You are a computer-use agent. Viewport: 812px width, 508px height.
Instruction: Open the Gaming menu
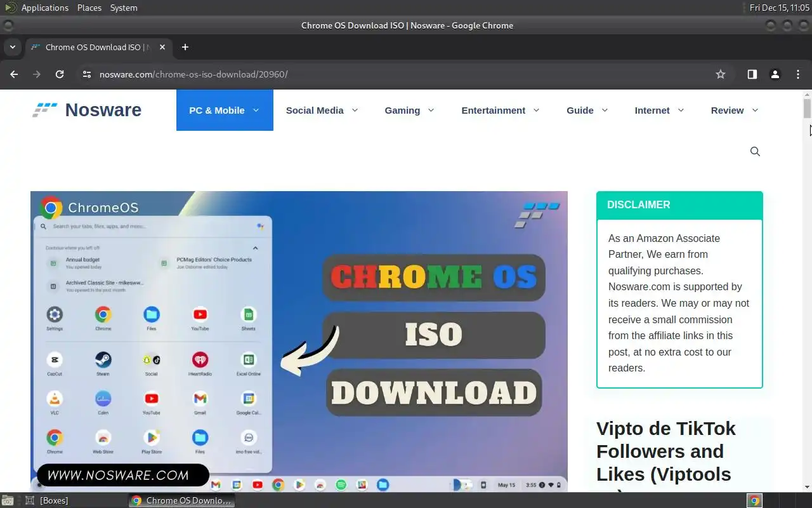(409, 110)
